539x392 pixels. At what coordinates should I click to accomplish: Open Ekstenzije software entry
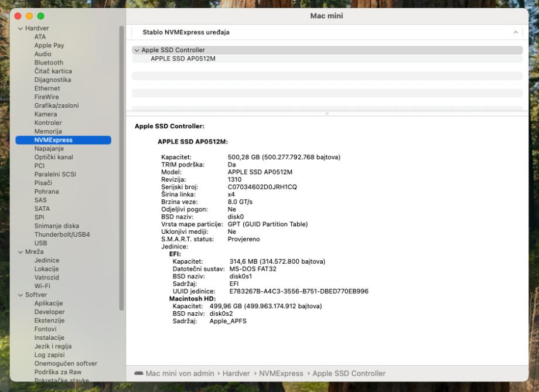pyautogui.click(x=49, y=321)
